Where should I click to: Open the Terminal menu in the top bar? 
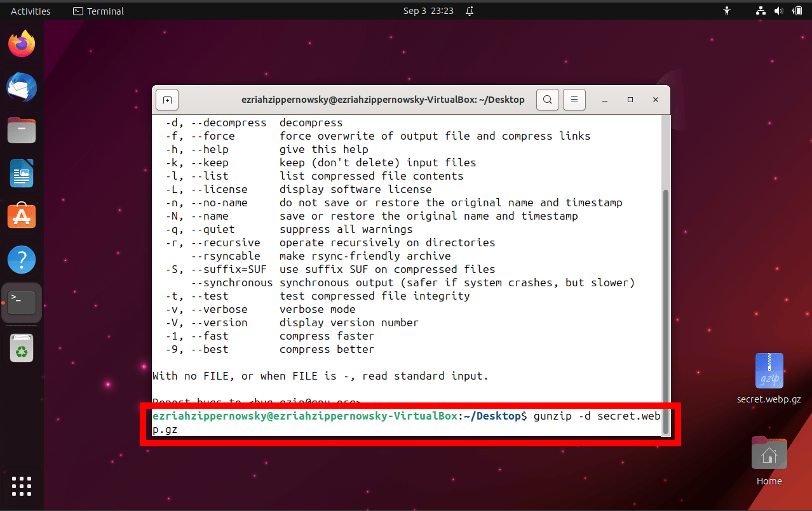[98, 11]
